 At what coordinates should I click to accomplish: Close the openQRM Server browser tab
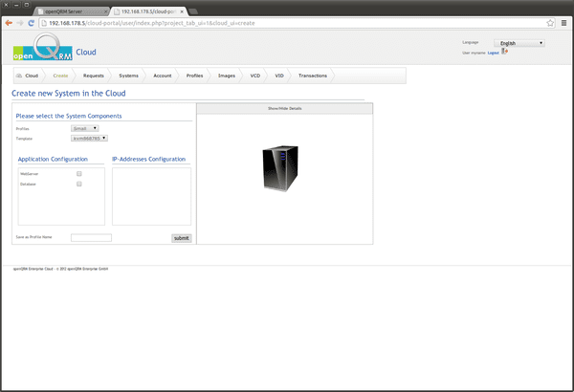pos(105,11)
